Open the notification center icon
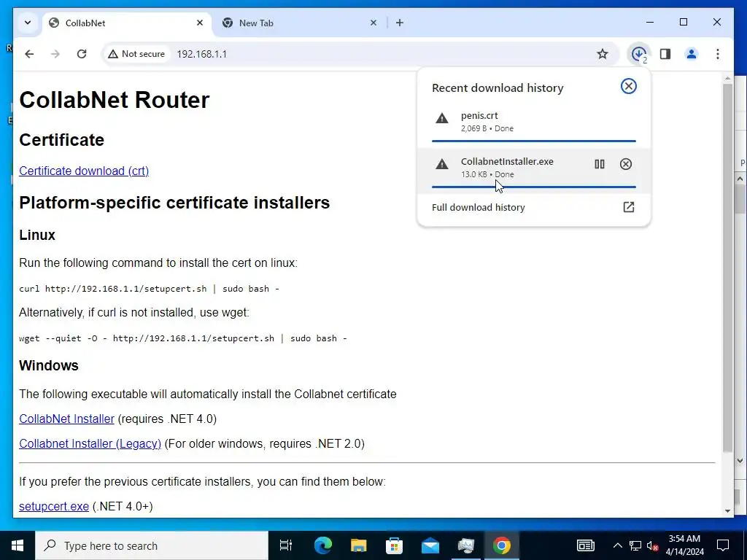Image resolution: width=747 pixels, height=560 pixels. (723, 545)
